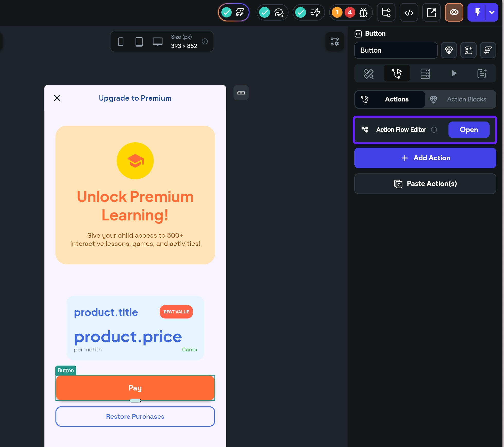This screenshot has height=447, width=504.
Task: Open the bug report panel
Action: [363, 13]
